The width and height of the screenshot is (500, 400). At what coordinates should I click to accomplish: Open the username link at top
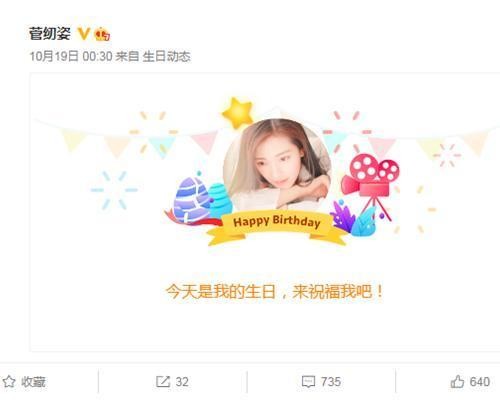[50, 34]
